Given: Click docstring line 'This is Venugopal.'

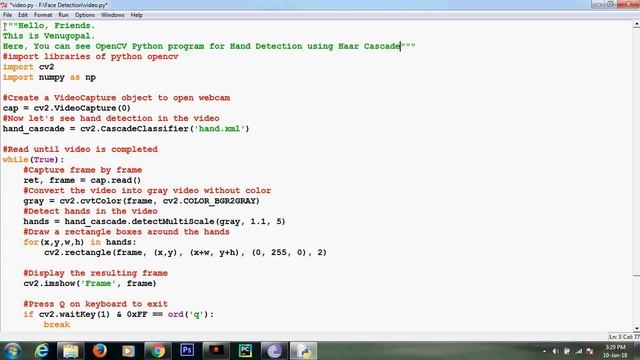Looking at the screenshot, I should [49, 36].
